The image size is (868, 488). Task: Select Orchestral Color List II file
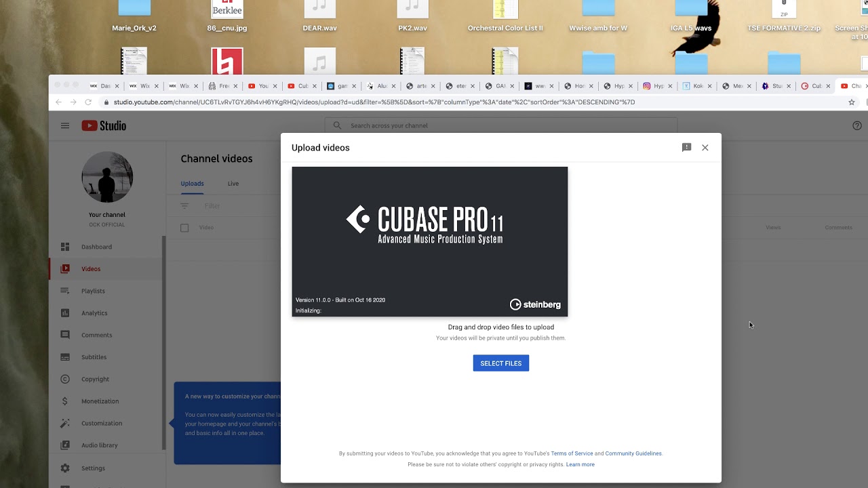click(505, 16)
